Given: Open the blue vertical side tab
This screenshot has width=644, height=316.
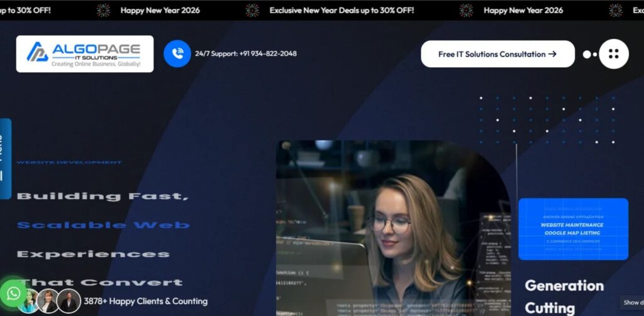Looking at the screenshot, I should click(5, 158).
